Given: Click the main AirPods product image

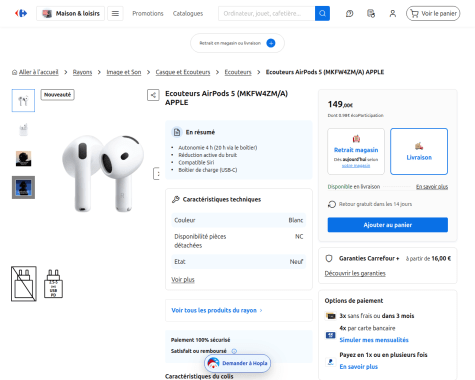Looking at the screenshot, I should [103, 173].
